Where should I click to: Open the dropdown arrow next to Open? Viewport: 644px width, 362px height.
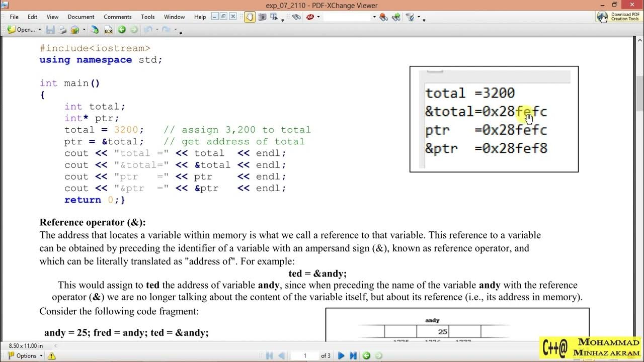coord(39,30)
